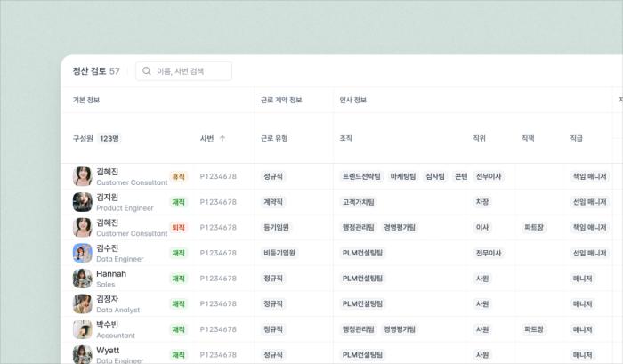
Task: Click the 고객가치팀 tag
Action: pyautogui.click(x=359, y=202)
